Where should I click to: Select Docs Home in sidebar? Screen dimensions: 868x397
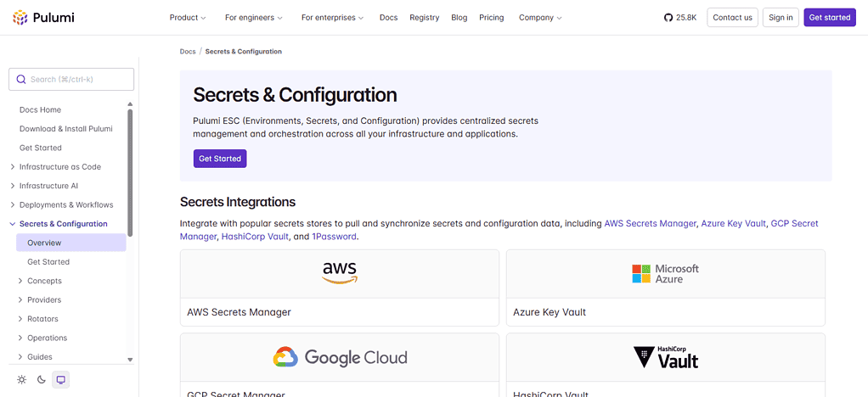pyautogui.click(x=41, y=109)
